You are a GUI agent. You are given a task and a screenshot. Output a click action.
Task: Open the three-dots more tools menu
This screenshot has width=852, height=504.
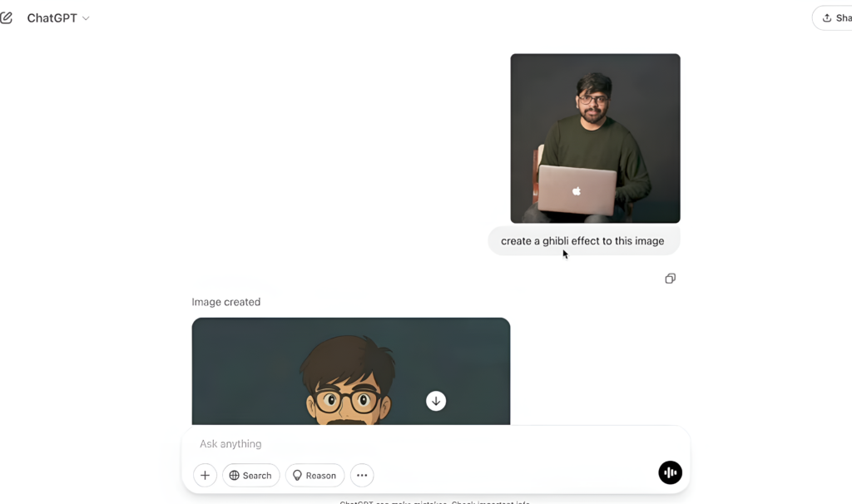[362, 475]
